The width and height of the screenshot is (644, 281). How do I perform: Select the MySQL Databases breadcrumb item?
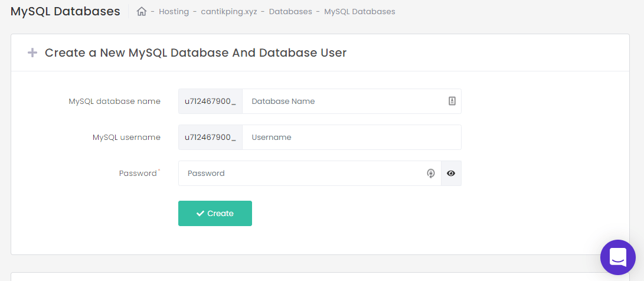(x=359, y=11)
